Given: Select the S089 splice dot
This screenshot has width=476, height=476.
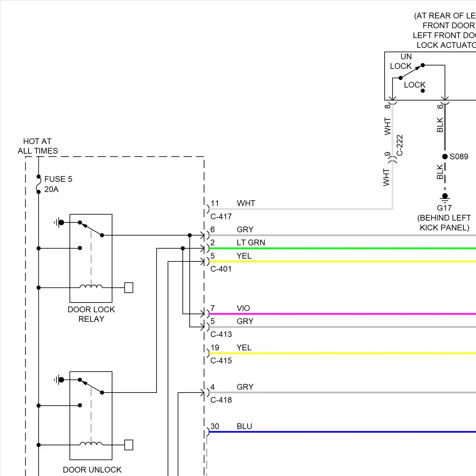Looking at the screenshot, I should pyautogui.click(x=445, y=156).
